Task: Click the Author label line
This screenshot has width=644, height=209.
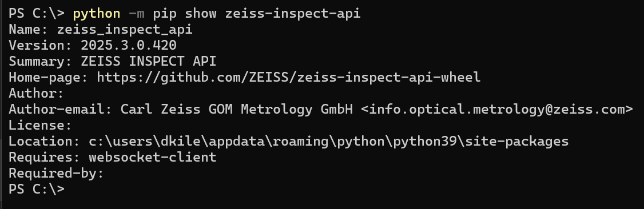Action: pos(36,94)
